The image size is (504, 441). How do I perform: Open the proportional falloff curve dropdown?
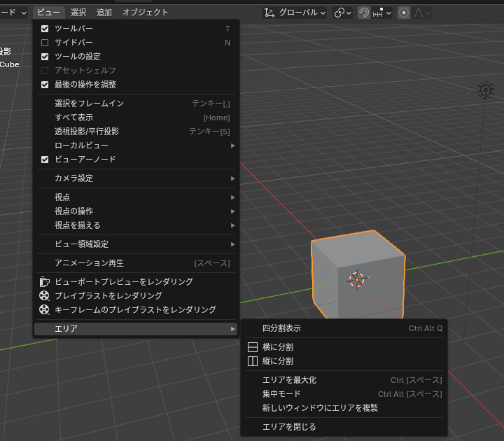[421, 13]
